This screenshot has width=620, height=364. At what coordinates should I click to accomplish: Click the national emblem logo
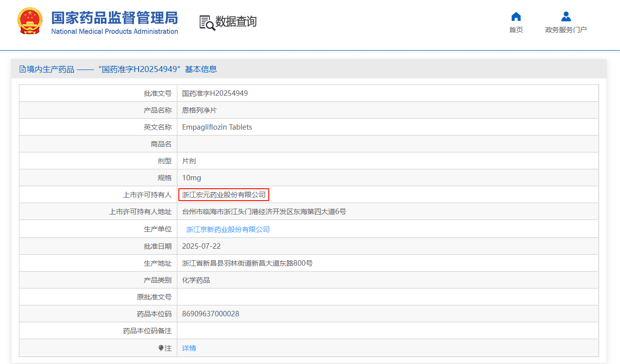click(x=30, y=21)
